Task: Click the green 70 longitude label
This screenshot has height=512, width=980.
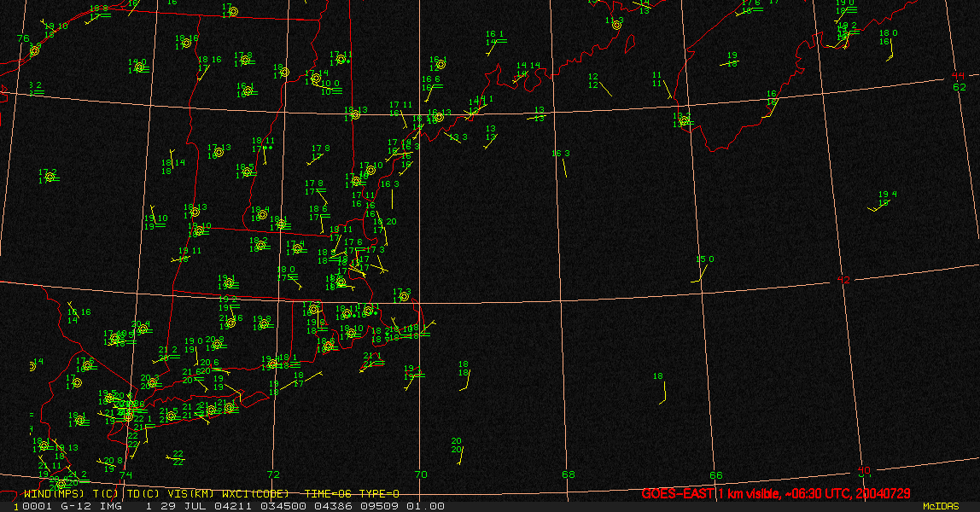Action: tap(421, 474)
